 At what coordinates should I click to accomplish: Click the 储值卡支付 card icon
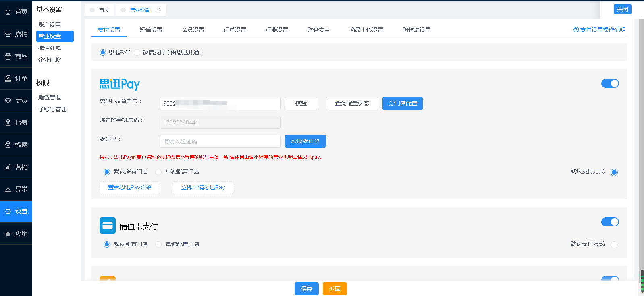tap(108, 226)
